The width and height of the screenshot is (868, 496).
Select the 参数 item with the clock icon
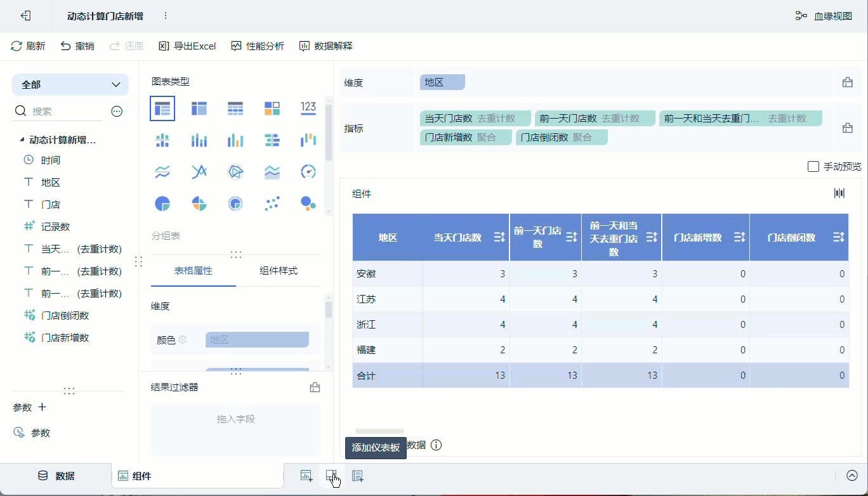[x=32, y=433]
